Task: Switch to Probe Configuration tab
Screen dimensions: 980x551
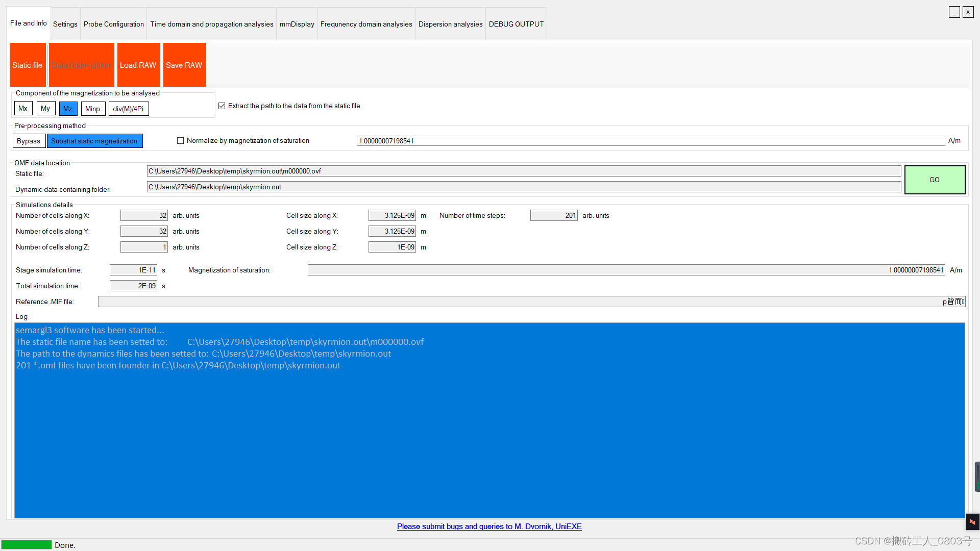Action: (x=114, y=24)
